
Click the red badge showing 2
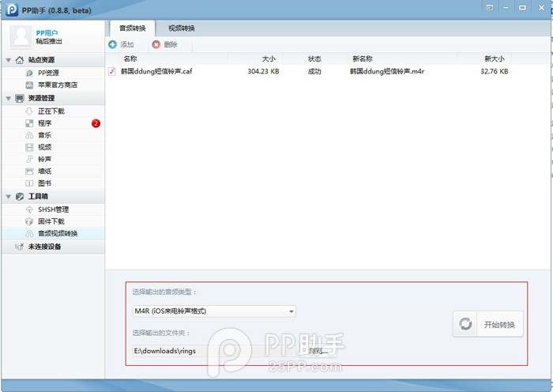(x=96, y=123)
